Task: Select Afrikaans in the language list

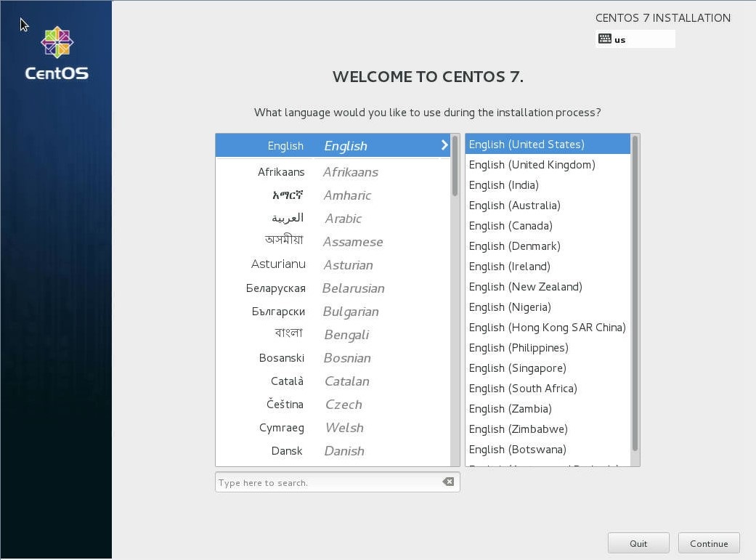Action: tap(333, 172)
